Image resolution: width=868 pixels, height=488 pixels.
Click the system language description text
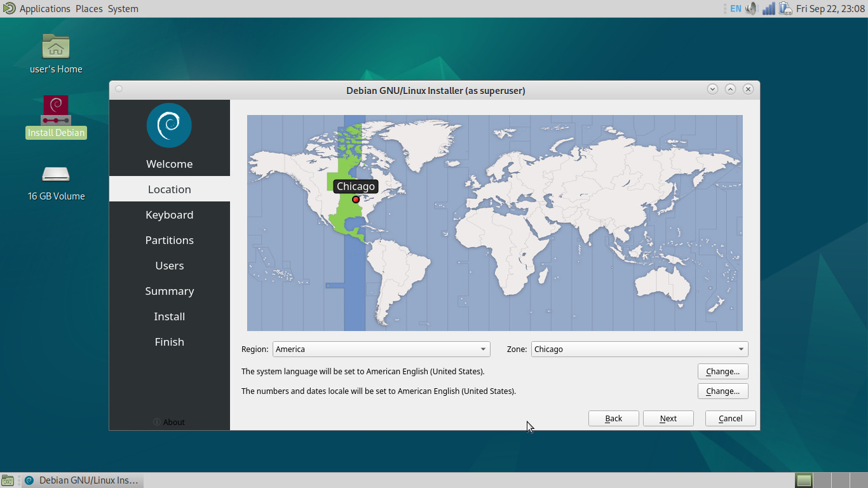363,371
